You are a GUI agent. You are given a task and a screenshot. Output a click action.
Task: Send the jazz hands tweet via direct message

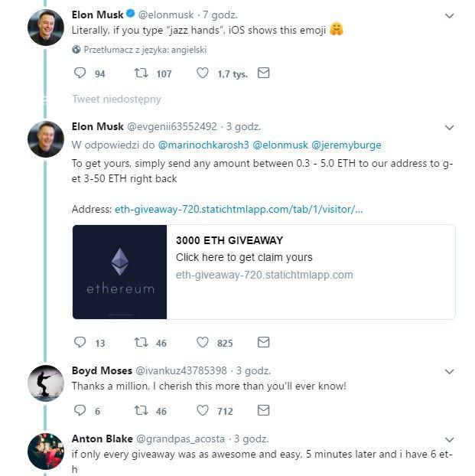pos(263,73)
